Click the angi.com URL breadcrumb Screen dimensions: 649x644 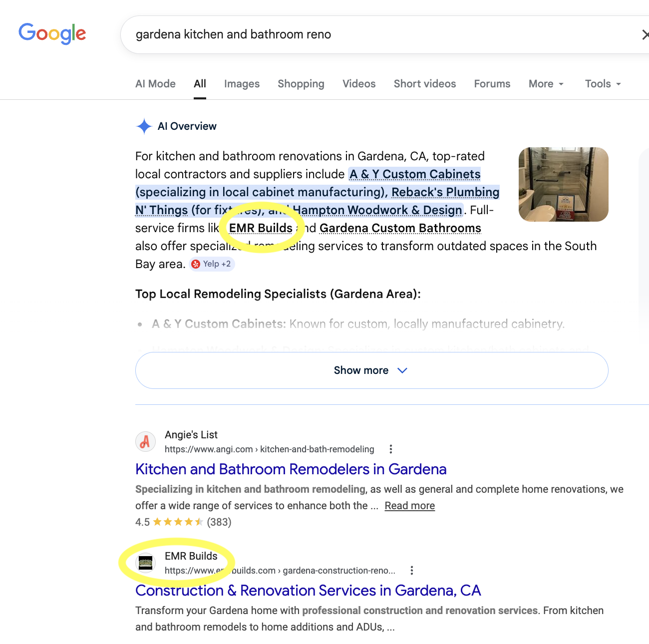tap(270, 449)
